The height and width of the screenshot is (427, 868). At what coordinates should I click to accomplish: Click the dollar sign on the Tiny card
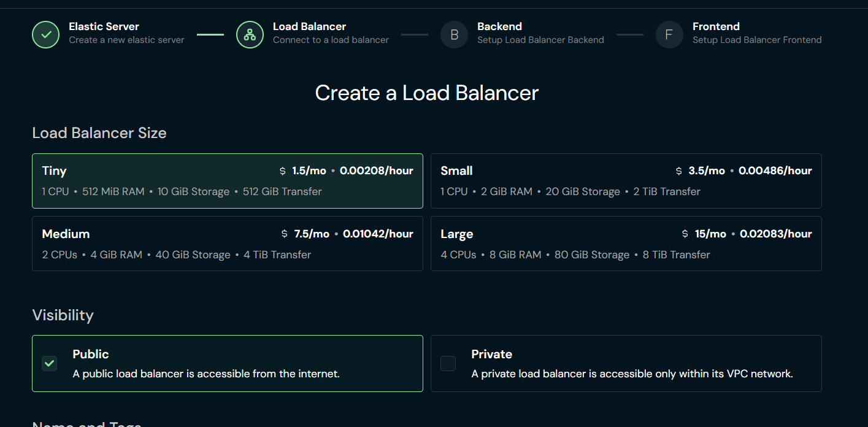point(283,171)
